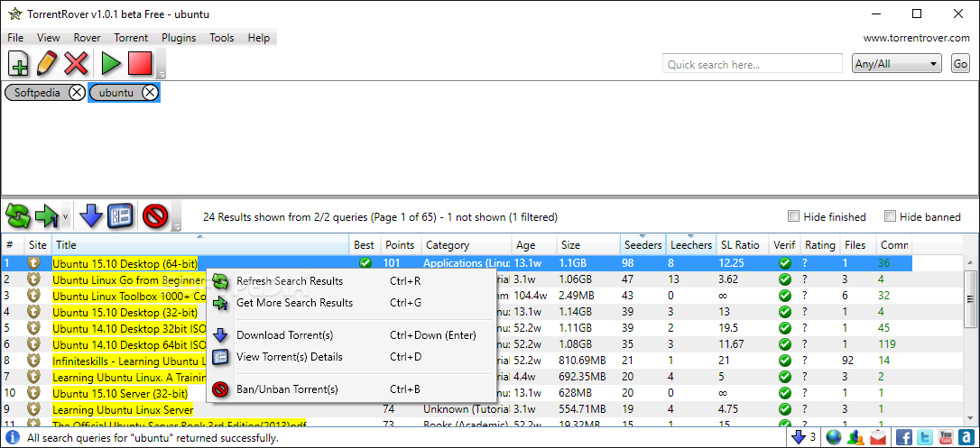Open the Facebook icon in the status bar
This screenshot has width=980, height=448.
point(904,437)
